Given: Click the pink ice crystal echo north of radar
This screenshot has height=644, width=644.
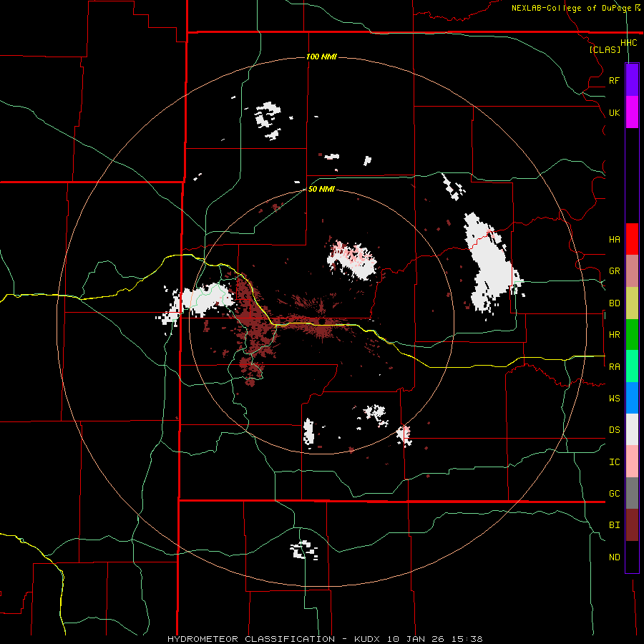Looking at the screenshot, I should pos(352,260).
